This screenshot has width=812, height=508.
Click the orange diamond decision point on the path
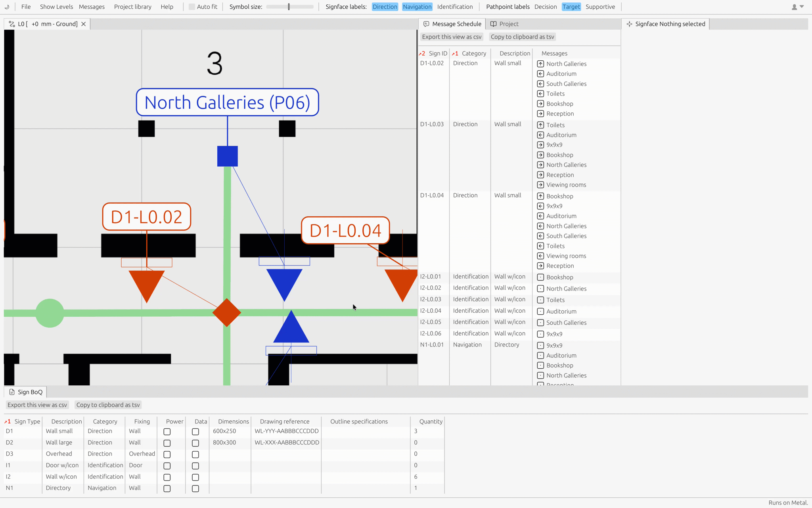tap(226, 313)
